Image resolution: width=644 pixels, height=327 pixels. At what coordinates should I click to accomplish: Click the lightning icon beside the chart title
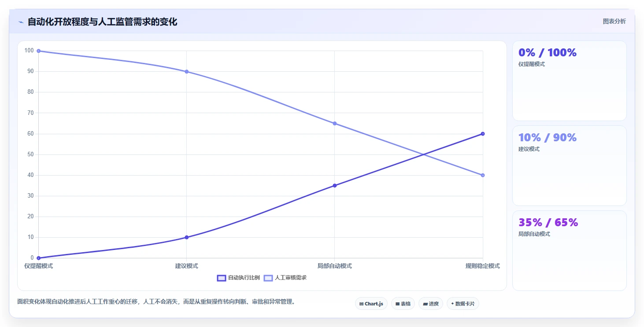[21, 22]
